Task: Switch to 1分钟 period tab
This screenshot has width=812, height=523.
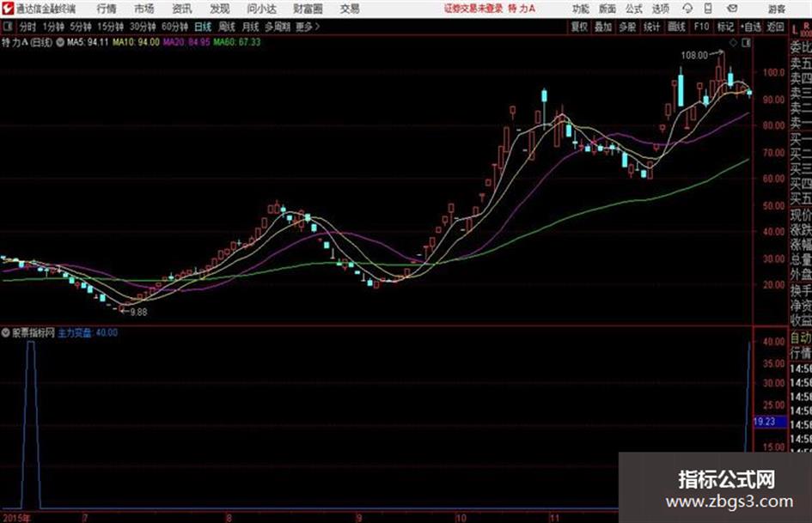Action: 52,27
